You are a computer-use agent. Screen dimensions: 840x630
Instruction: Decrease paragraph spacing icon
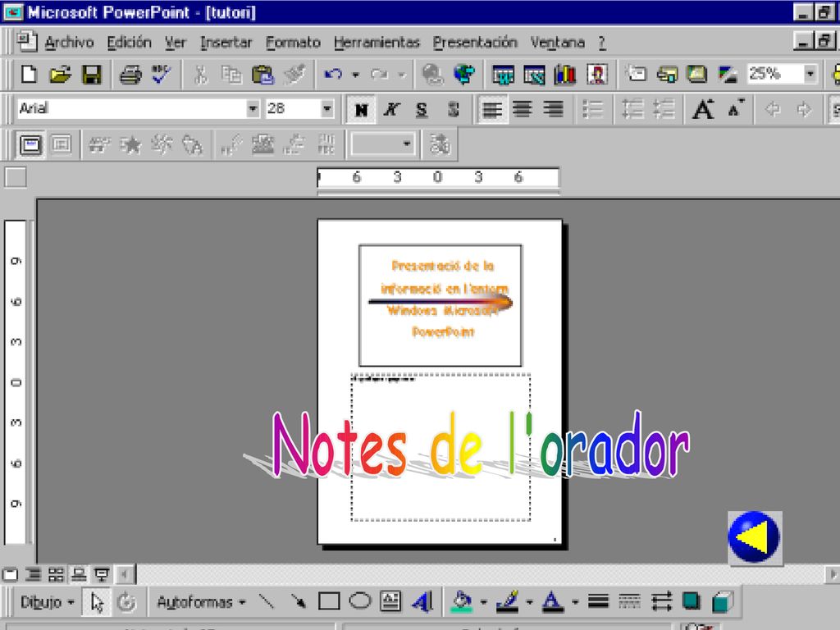[x=664, y=110]
